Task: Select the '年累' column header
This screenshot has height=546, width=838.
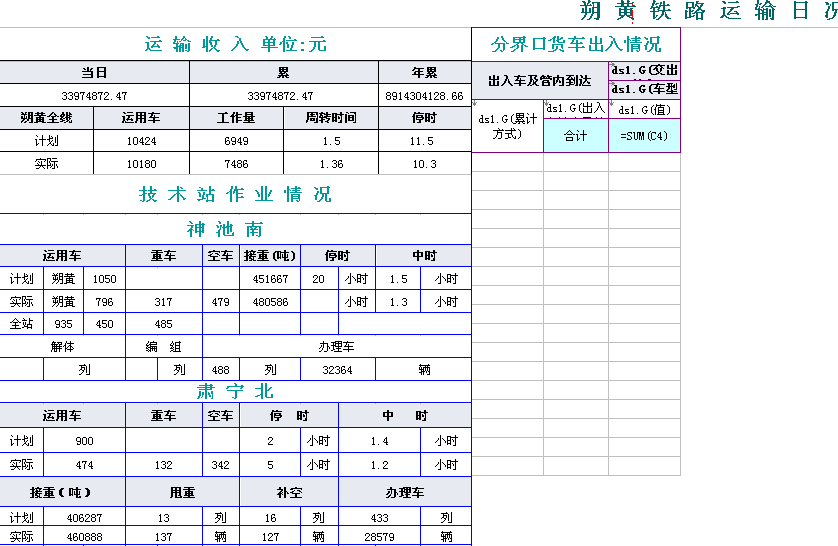Action: [424, 72]
